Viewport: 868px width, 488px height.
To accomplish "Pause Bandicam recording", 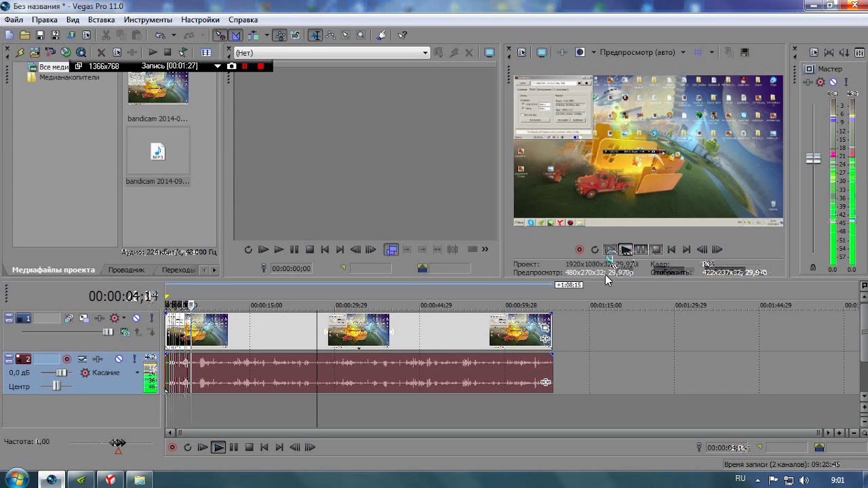I will pos(245,66).
